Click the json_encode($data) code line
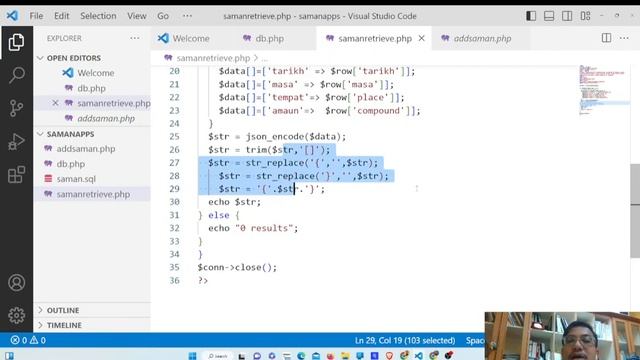The image size is (640, 360). point(277,136)
